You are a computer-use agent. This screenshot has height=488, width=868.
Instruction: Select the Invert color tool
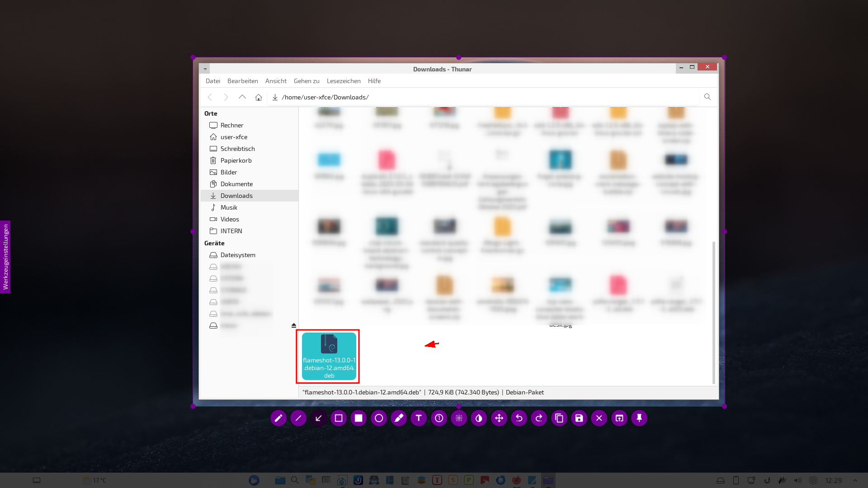point(479,418)
